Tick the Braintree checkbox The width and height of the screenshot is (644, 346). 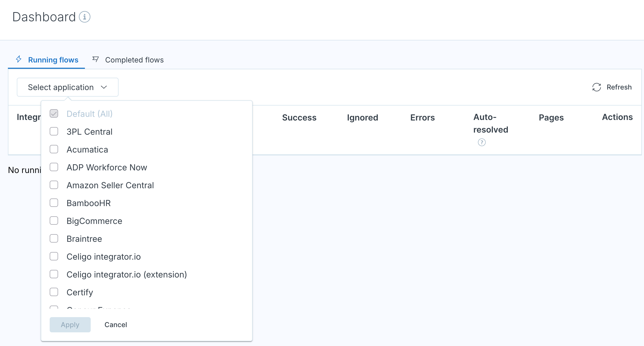click(x=54, y=239)
